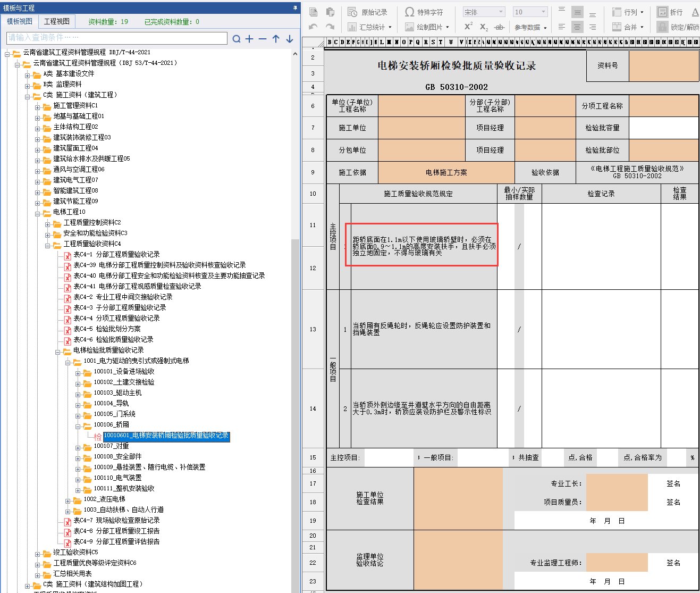
Task: Open 原始记录 original record
Action: pyautogui.click(x=367, y=12)
